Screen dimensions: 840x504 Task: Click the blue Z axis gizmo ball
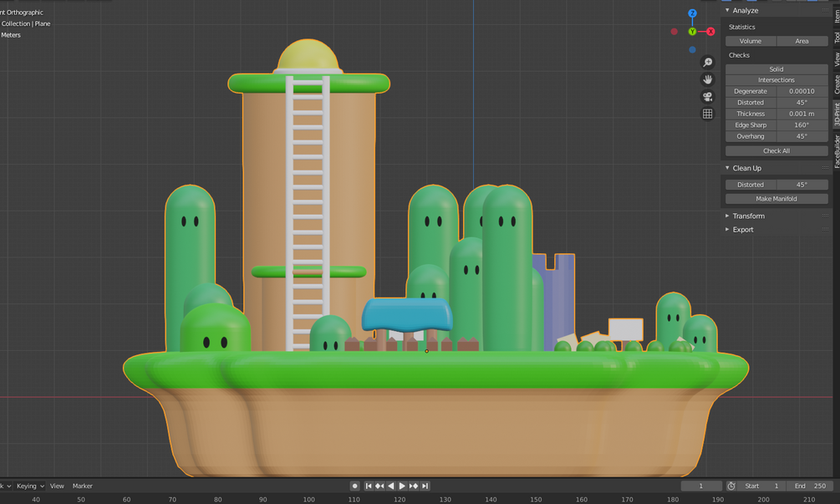[692, 13]
